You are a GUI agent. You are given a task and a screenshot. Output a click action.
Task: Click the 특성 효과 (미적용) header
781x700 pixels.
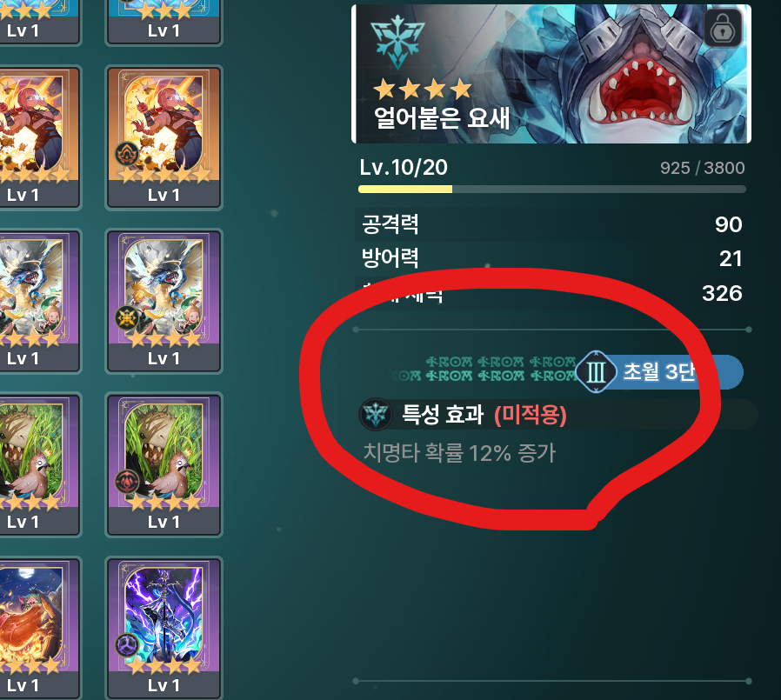coord(484,414)
